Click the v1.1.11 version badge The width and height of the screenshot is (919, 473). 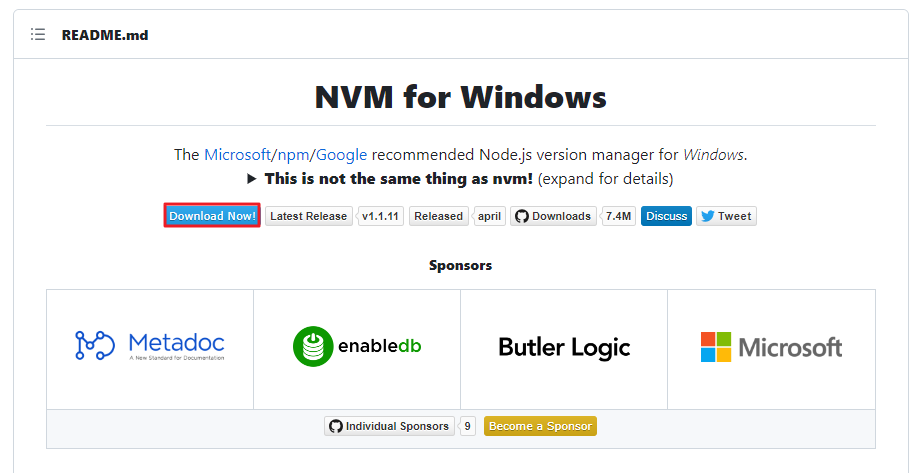[380, 216]
